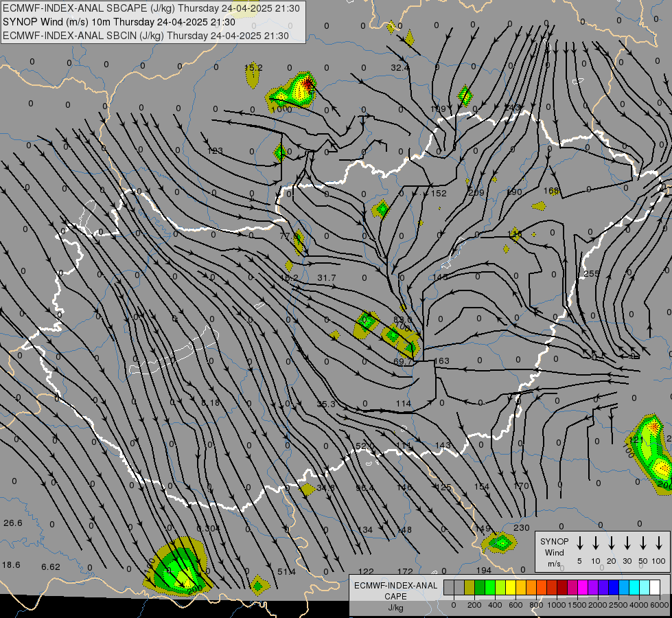Click the map value 152

(x=439, y=193)
